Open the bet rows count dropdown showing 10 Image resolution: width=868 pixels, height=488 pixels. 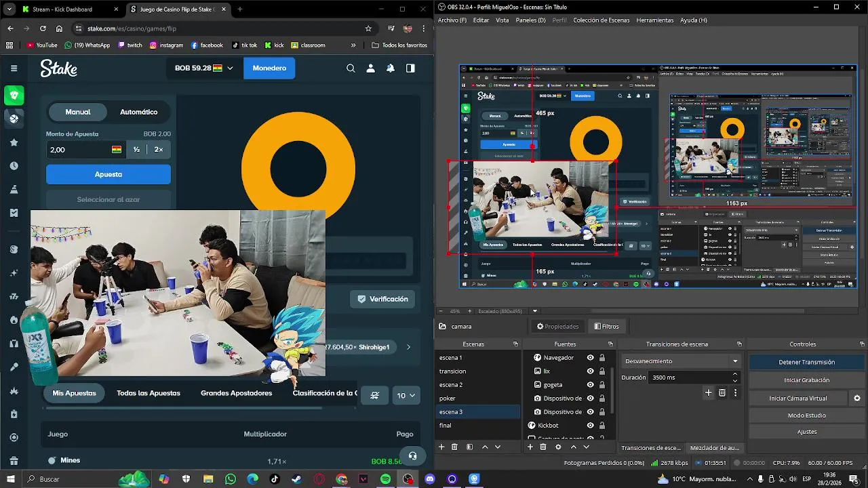click(x=407, y=396)
